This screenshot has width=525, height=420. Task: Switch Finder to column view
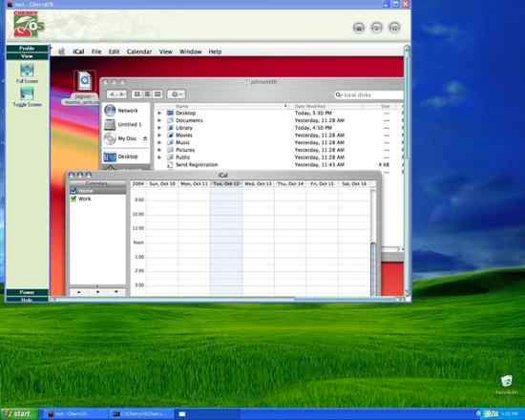157,94
